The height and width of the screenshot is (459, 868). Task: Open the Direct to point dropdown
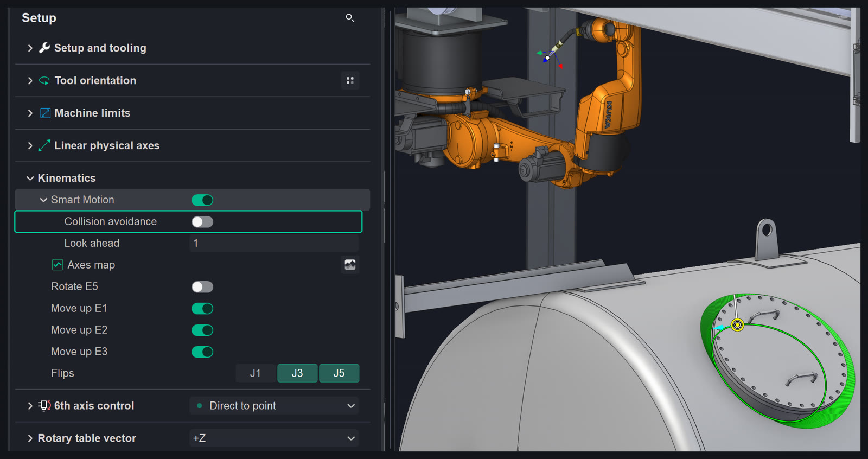(274, 406)
